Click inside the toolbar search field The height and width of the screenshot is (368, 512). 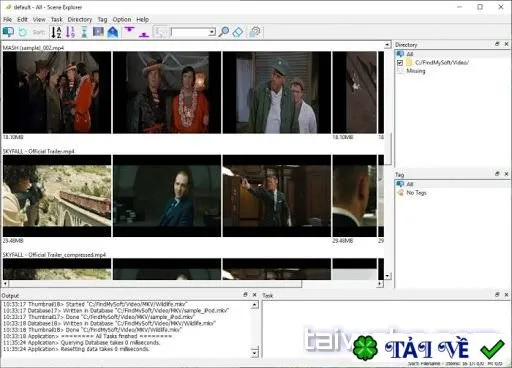click(x=190, y=32)
